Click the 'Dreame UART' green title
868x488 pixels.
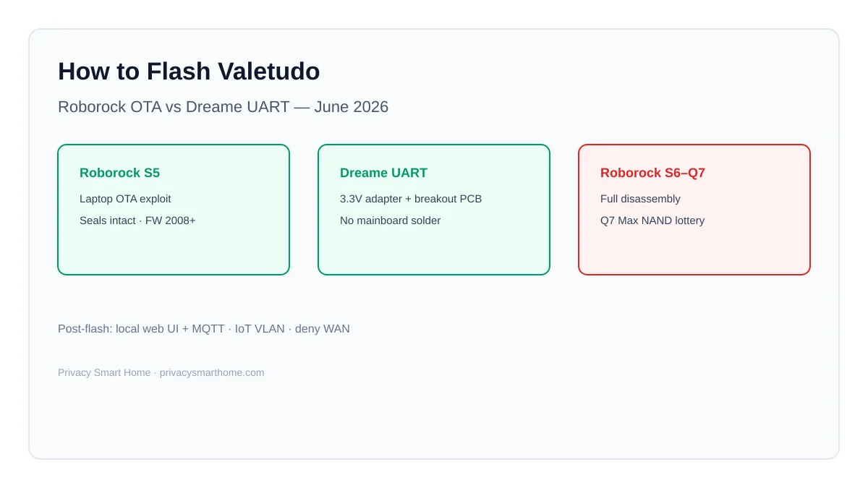point(383,173)
